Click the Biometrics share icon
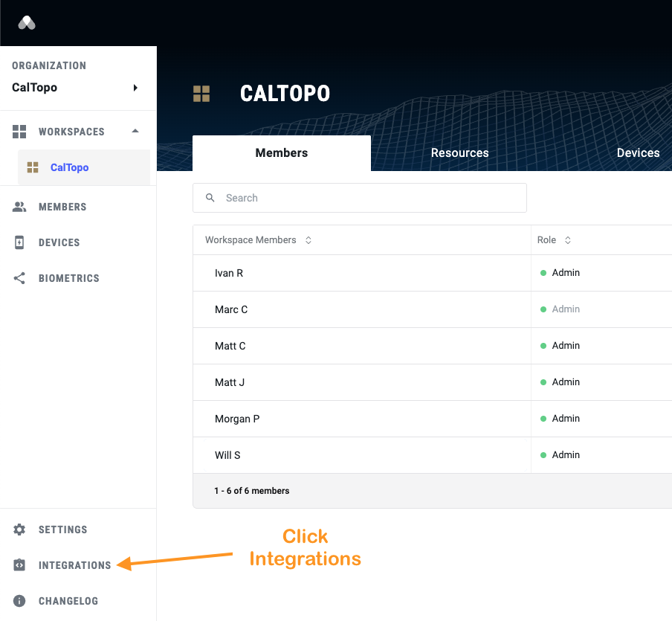This screenshot has width=672, height=621. click(x=20, y=278)
